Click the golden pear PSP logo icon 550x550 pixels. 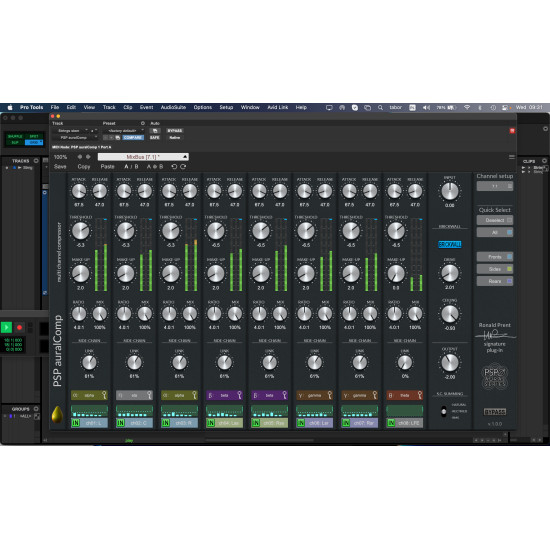(x=57, y=414)
